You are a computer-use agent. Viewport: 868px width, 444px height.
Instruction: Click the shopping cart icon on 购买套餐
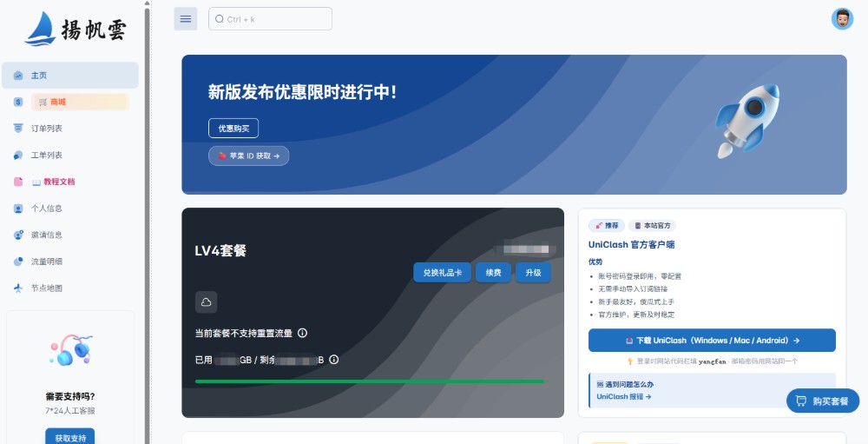(801, 401)
